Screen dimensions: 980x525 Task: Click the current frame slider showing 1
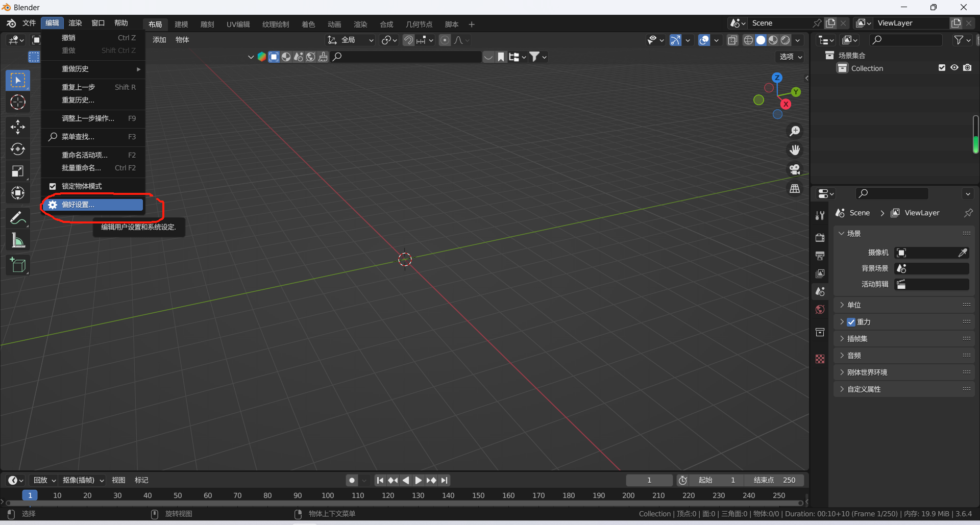point(649,480)
